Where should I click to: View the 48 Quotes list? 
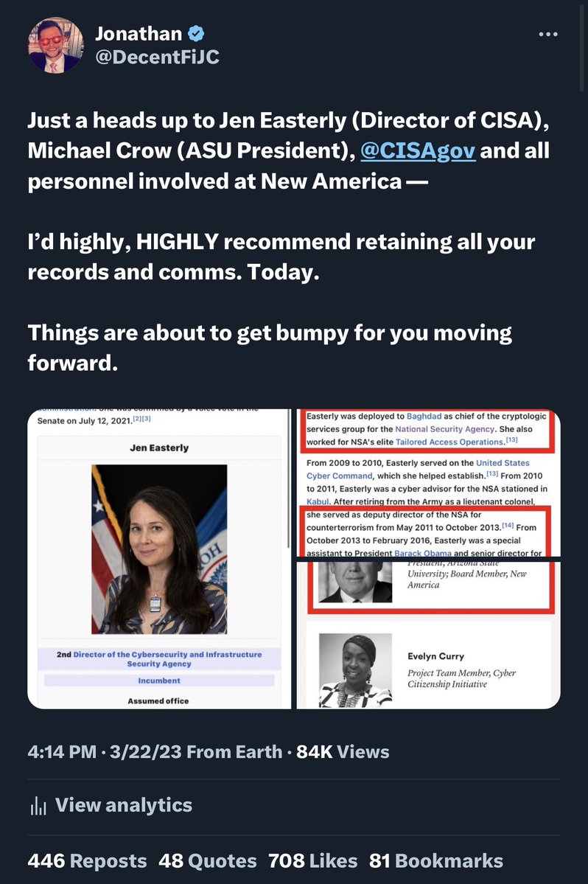tap(207, 861)
